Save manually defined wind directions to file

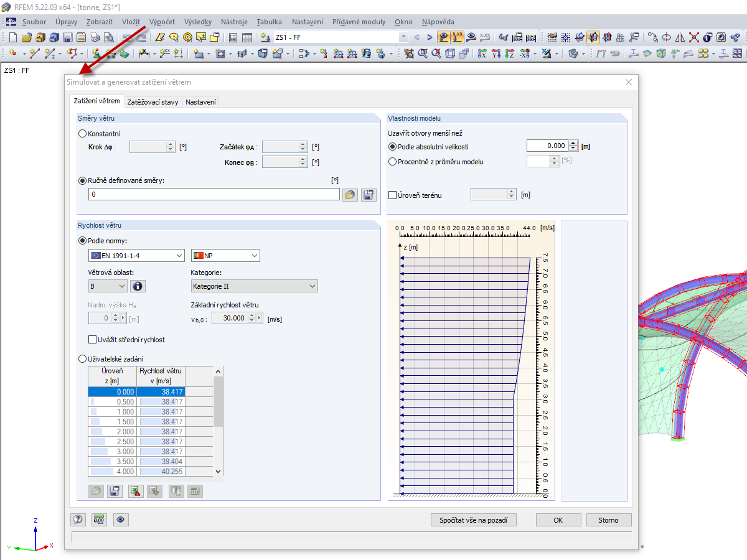pyautogui.click(x=368, y=194)
